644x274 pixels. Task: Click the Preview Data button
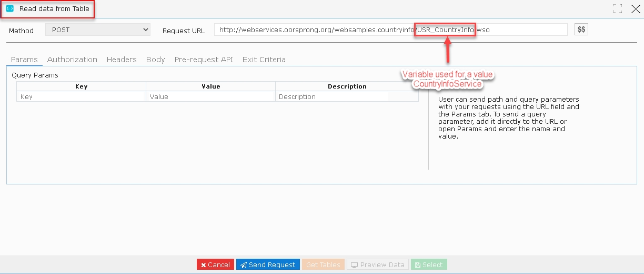pos(377,265)
